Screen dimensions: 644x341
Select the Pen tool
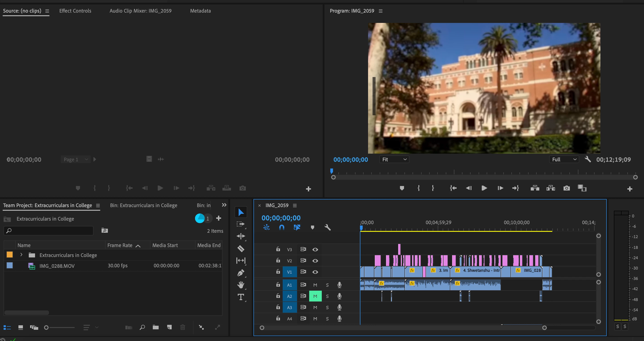tap(241, 273)
